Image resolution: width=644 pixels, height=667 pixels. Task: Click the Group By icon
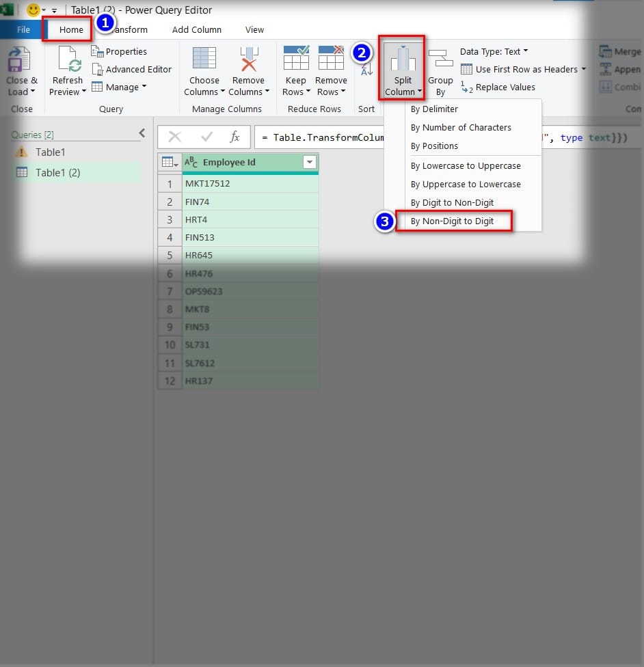[x=440, y=60]
